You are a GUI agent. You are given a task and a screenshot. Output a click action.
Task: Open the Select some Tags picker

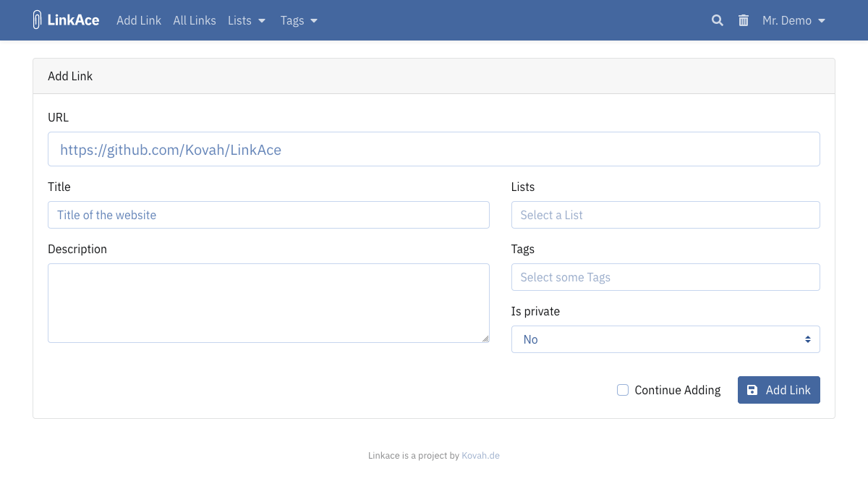click(x=665, y=277)
